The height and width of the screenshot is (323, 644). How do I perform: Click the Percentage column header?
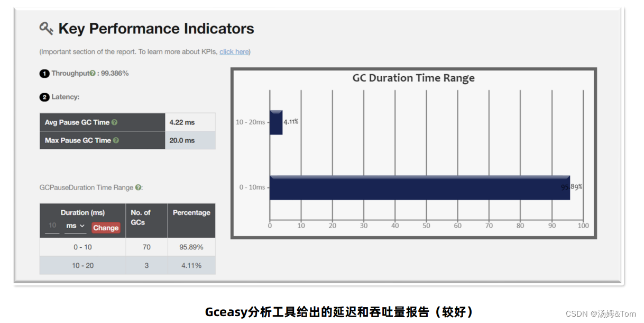pyautogui.click(x=191, y=213)
